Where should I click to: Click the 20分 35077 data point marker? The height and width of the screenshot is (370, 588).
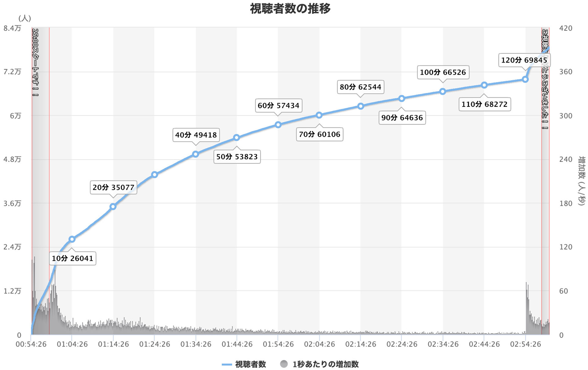[x=113, y=207]
